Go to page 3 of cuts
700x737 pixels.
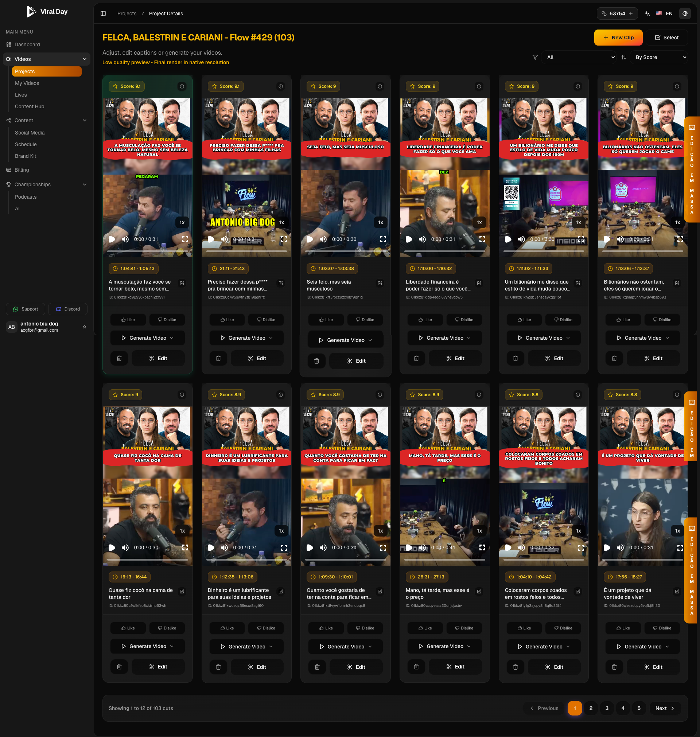607,708
